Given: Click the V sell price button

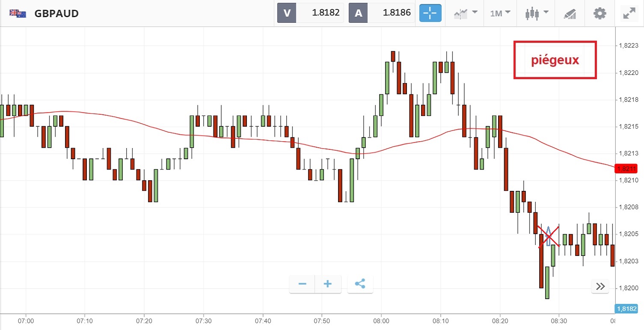Looking at the screenshot, I should point(311,13).
